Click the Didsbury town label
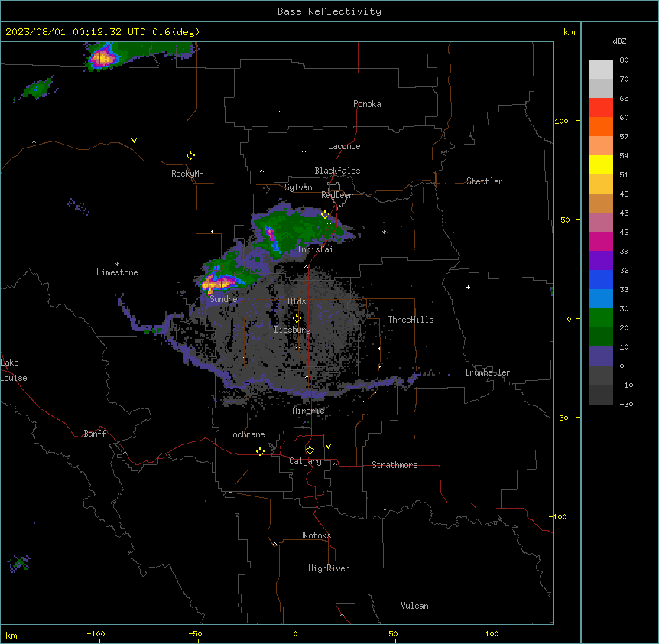 point(293,330)
